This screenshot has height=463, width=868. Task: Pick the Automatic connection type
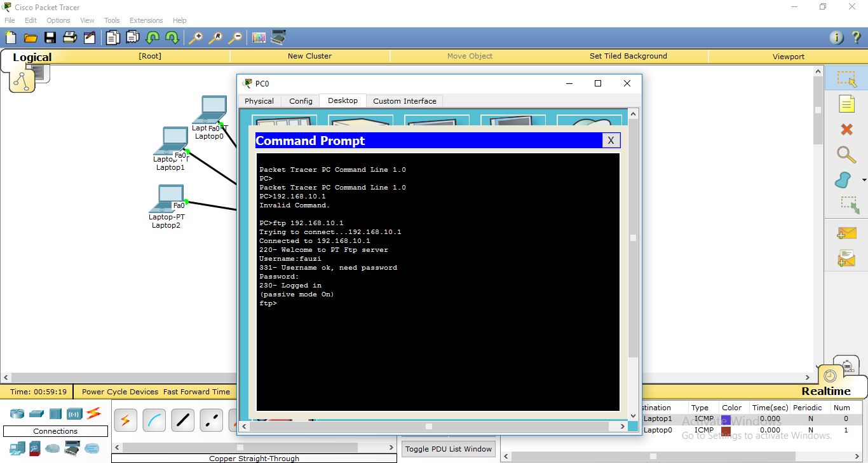click(125, 420)
